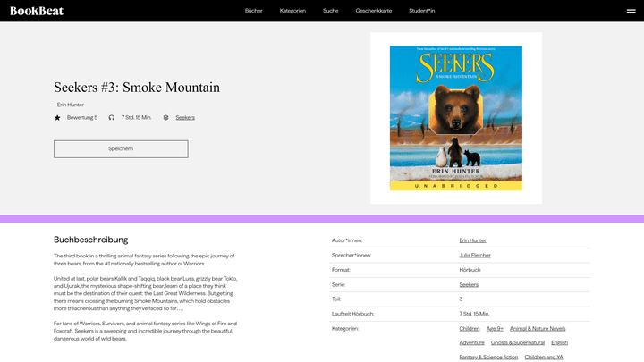Viewport: 644px width, 362px height.
Task: Open the hamburger menu icon
Action: pos(631,11)
